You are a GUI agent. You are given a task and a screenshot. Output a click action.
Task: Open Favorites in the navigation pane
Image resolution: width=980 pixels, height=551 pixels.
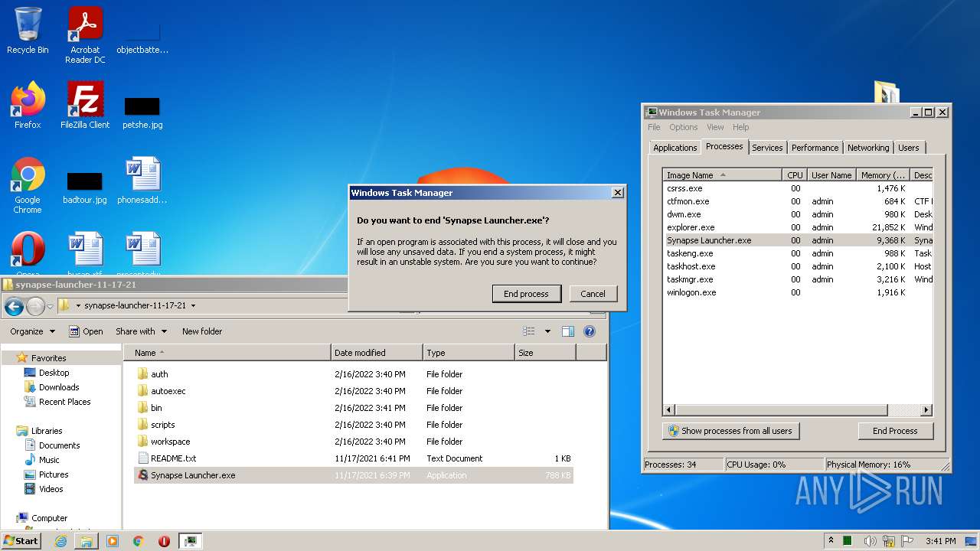click(x=48, y=358)
